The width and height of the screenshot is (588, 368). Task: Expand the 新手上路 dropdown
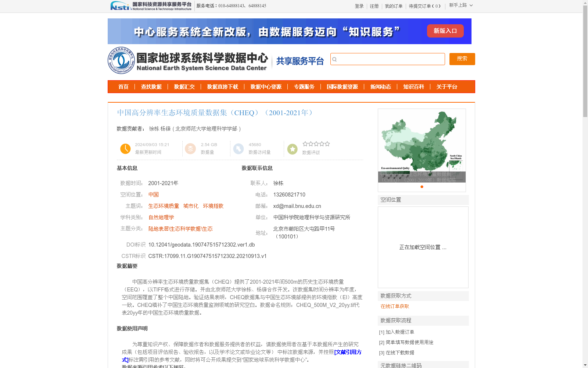pyautogui.click(x=460, y=6)
